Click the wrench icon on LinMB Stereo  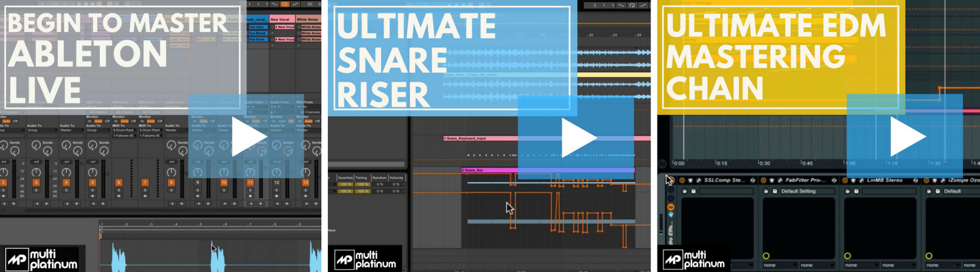click(x=862, y=180)
